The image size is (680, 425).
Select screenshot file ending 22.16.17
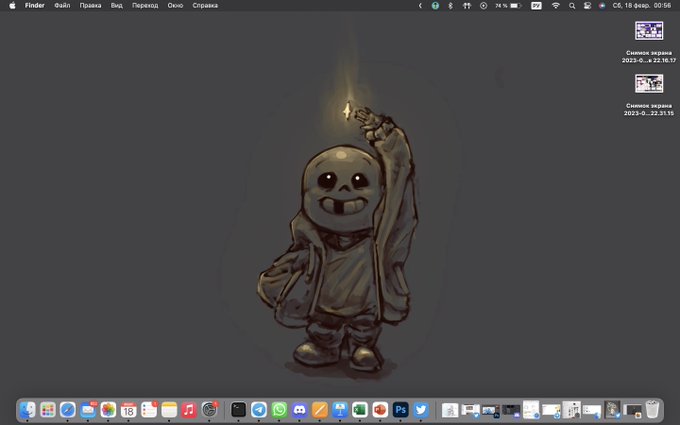[649, 42]
